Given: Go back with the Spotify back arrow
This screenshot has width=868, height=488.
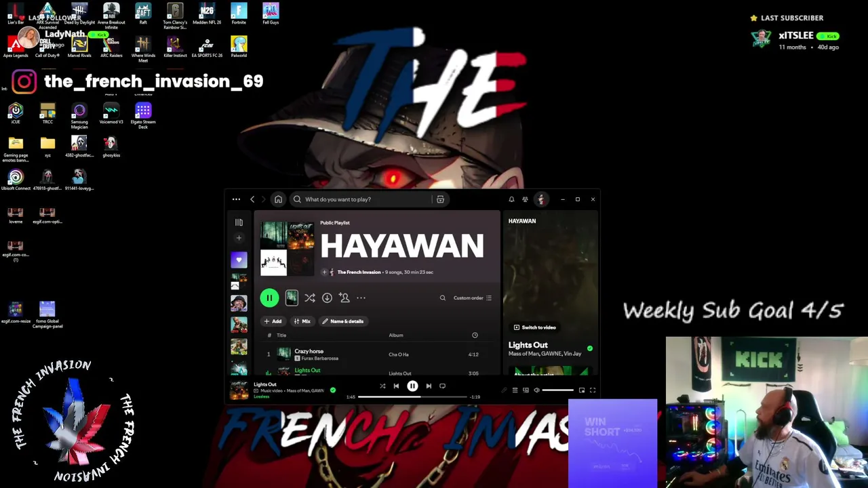Looking at the screenshot, I should coord(252,199).
